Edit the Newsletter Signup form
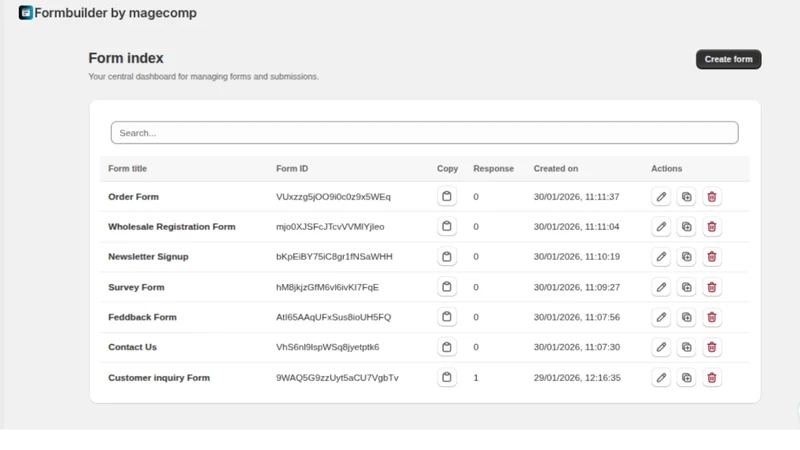This screenshot has width=800, height=450. (661, 257)
